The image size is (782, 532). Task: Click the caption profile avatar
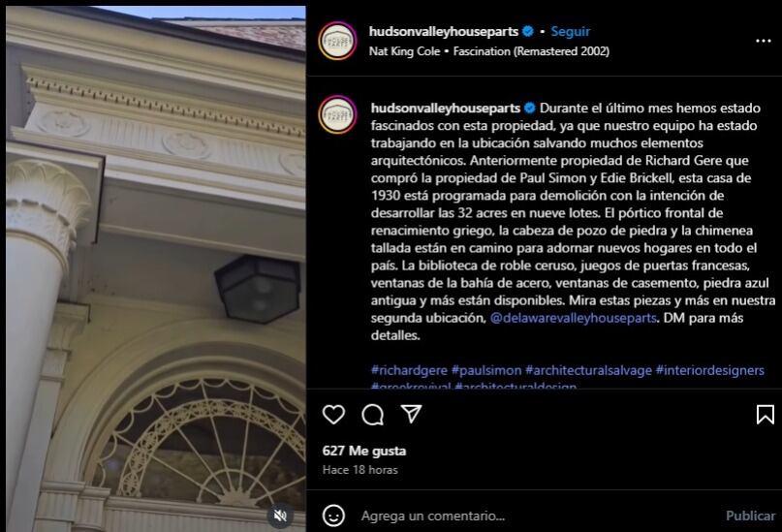click(x=337, y=114)
